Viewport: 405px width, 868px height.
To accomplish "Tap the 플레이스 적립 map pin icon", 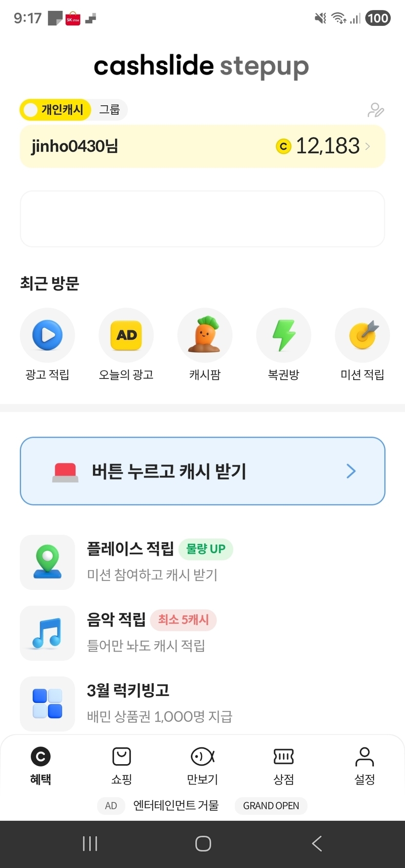I will [47, 562].
